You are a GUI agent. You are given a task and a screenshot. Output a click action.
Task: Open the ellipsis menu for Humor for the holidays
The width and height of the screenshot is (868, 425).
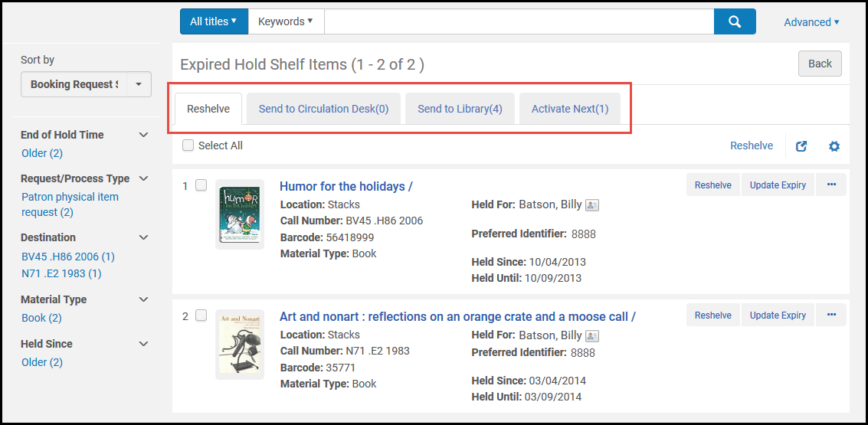[x=831, y=185]
